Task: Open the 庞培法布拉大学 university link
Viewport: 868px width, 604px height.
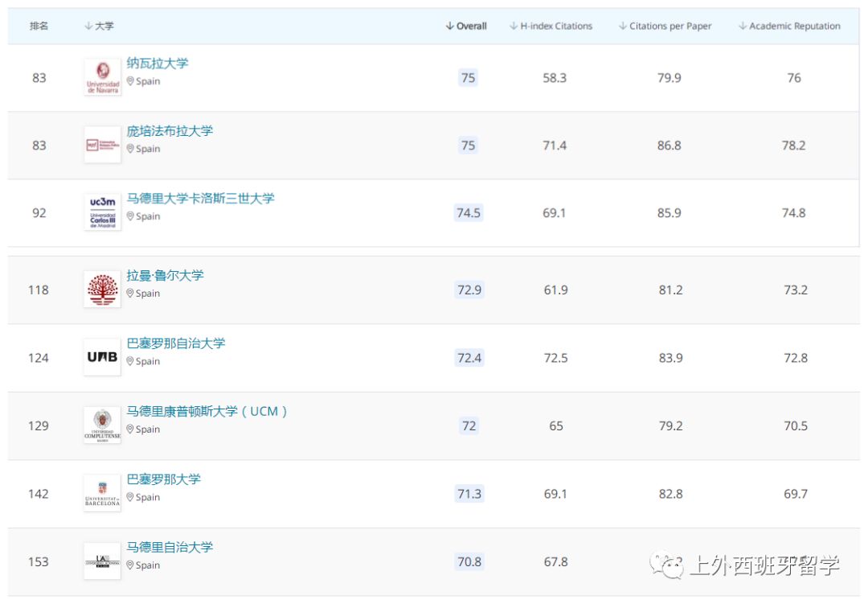Action: [x=170, y=131]
